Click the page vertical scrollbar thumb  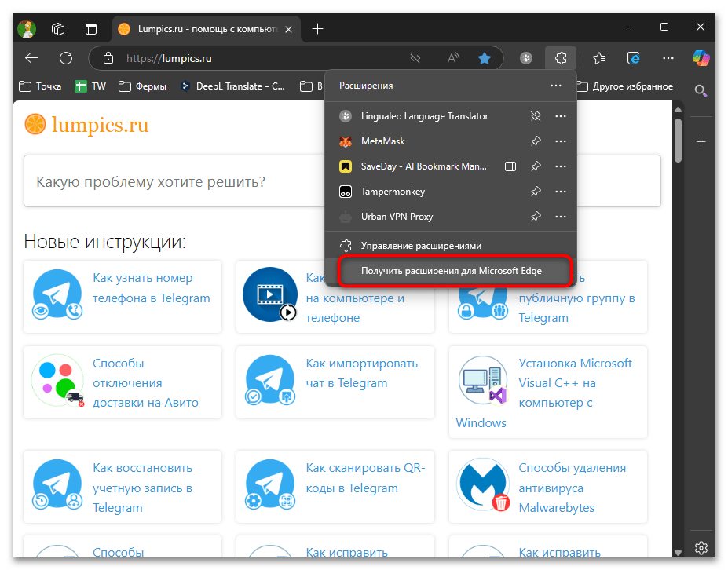678,141
